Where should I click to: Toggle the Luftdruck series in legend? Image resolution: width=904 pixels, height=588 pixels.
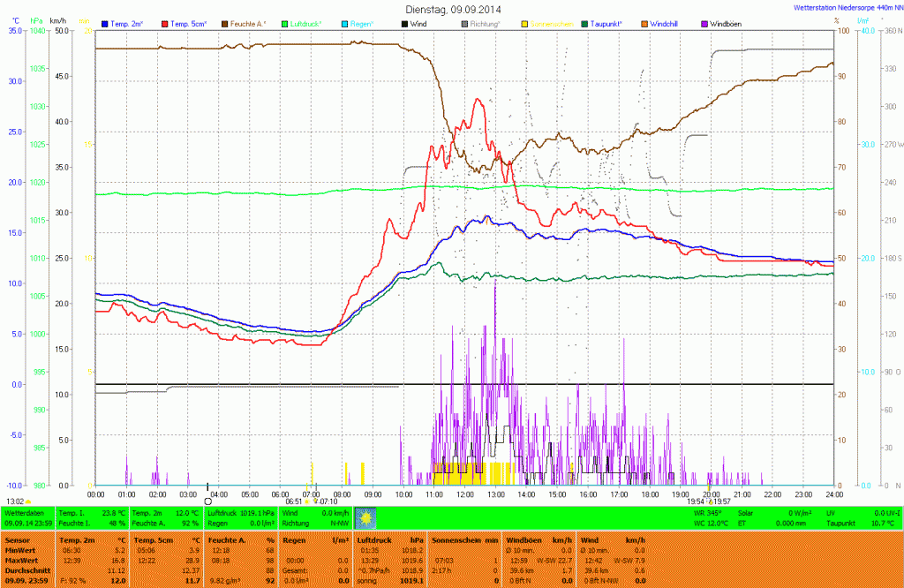click(x=307, y=22)
